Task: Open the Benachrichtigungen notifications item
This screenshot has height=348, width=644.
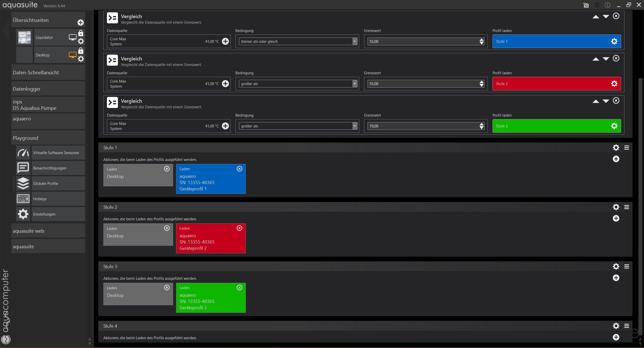Action: coord(50,168)
